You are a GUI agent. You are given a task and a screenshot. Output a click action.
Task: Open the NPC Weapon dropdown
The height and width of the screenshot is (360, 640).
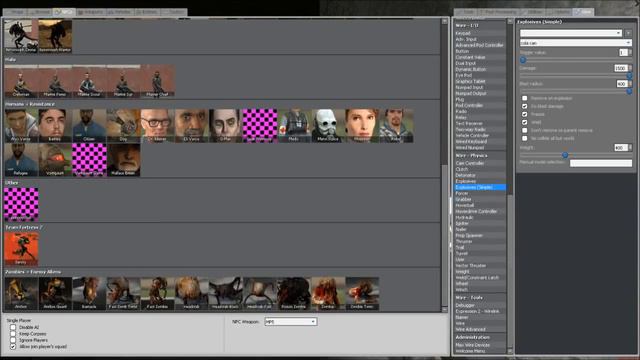point(290,322)
